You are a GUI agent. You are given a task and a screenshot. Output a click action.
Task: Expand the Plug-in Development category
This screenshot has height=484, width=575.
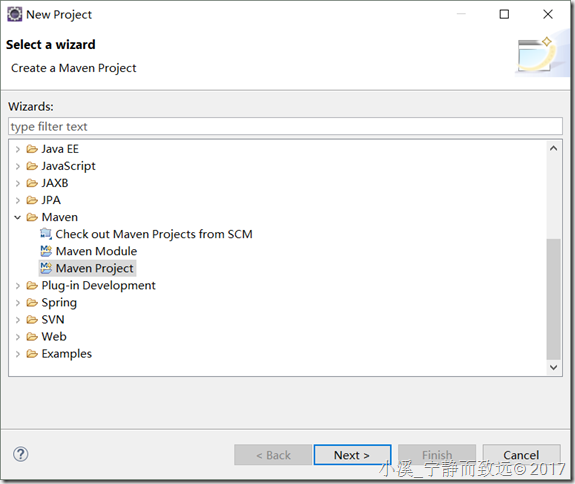click(x=17, y=286)
